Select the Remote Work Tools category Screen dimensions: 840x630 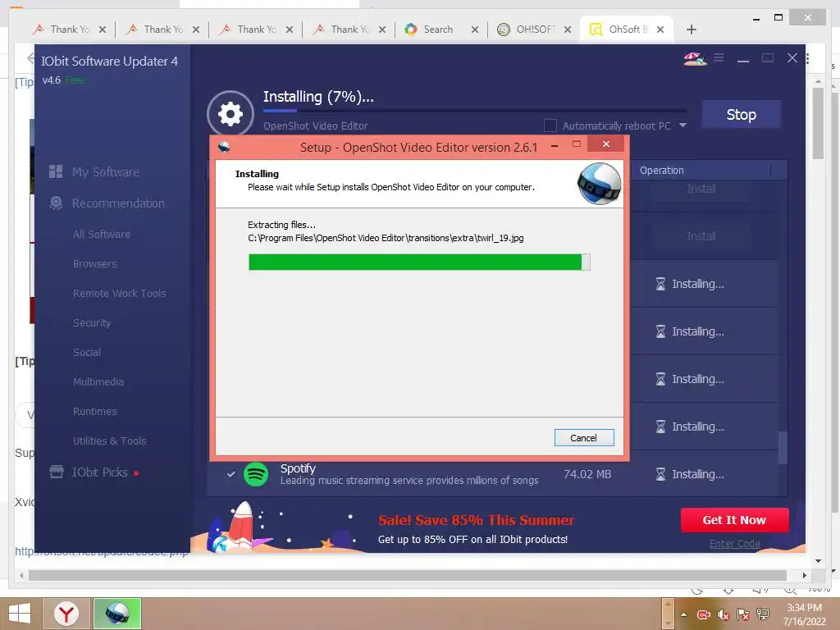[x=120, y=293]
